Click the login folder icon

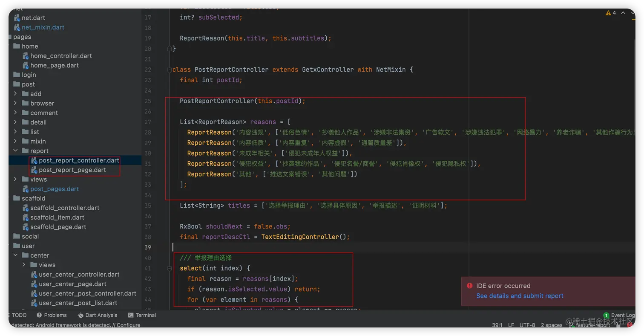(17, 75)
